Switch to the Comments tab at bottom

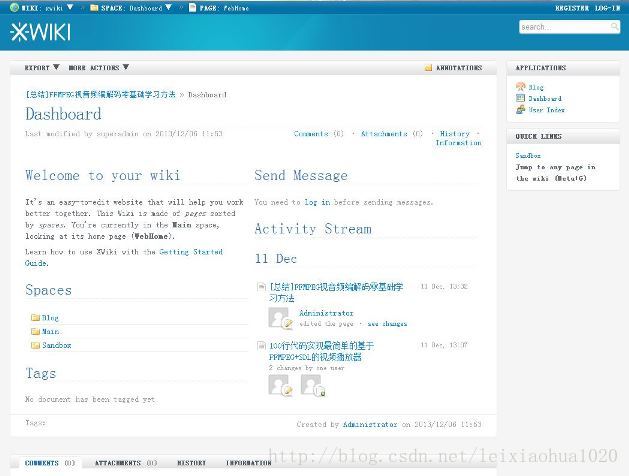[x=50, y=463]
